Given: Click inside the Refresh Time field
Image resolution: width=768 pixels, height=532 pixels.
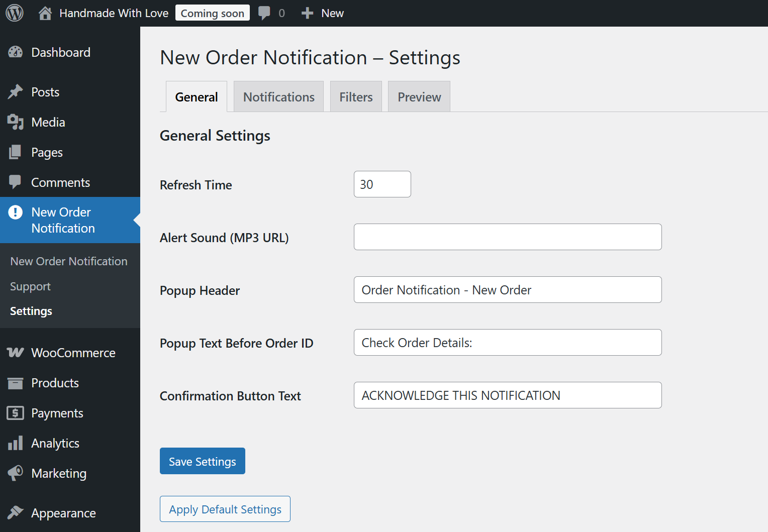Looking at the screenshot, I should point(381,184).
